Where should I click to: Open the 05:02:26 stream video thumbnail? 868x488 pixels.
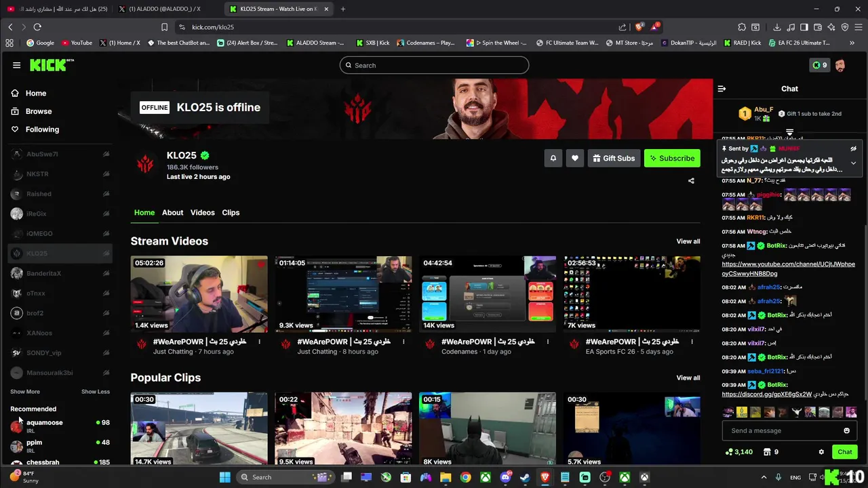click(x=199, y=294)
